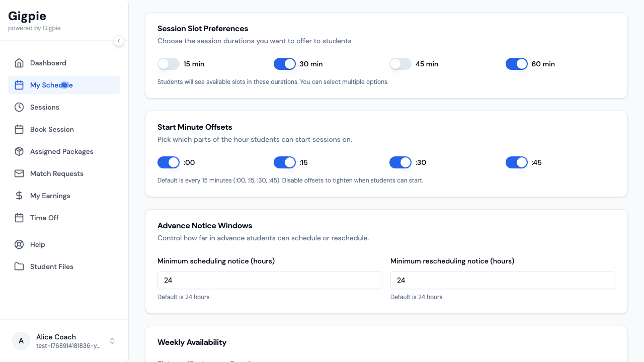Focus the Minimum scheduling notice field

[x=270, y=280]
